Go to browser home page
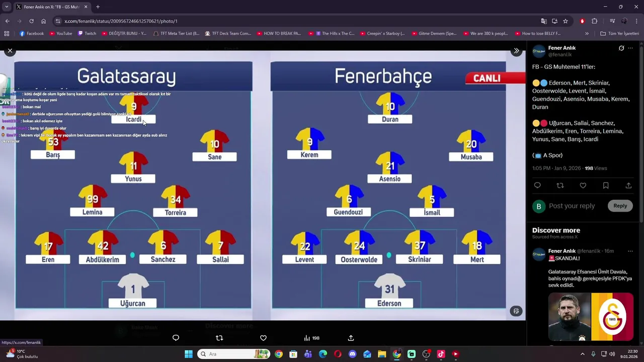 [43, 21]
